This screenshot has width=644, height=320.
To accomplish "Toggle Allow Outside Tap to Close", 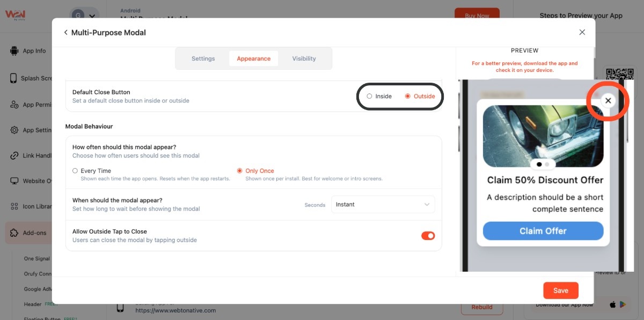I will coord(428,236).
